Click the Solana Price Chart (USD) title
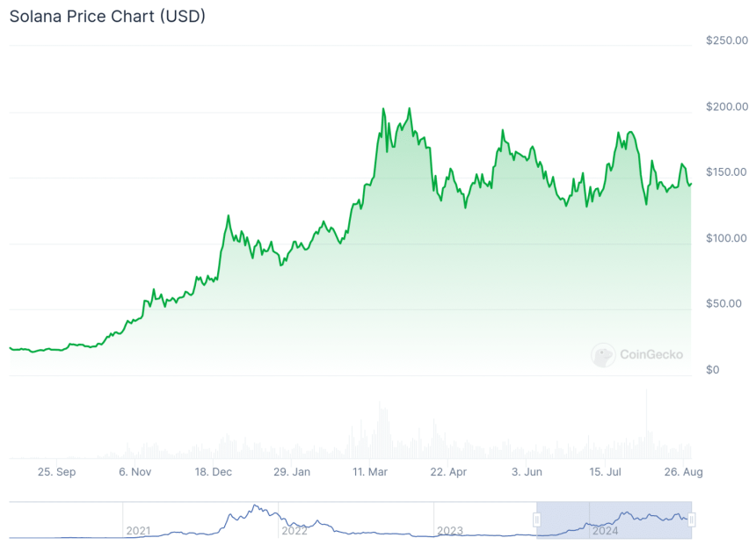This screenshot has height=552, width=756. (107, 17)
